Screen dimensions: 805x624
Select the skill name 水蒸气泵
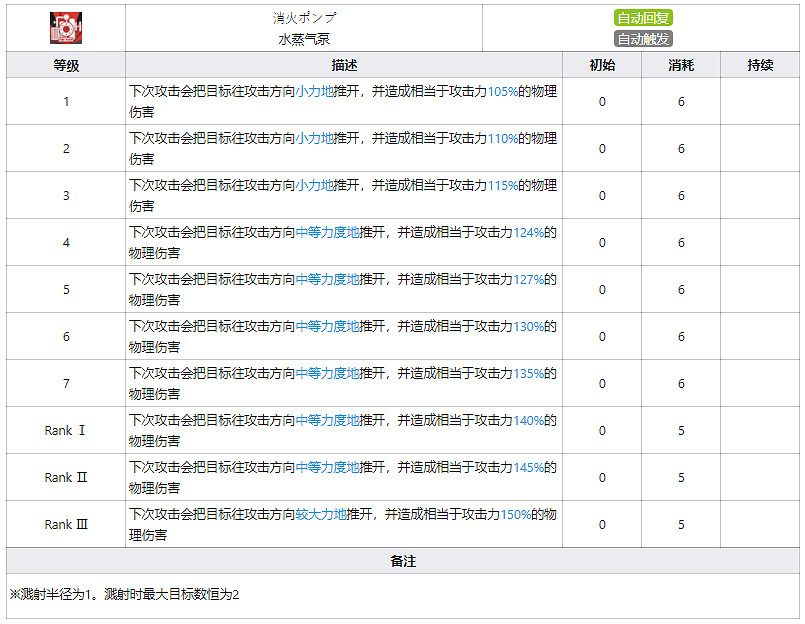303,40
